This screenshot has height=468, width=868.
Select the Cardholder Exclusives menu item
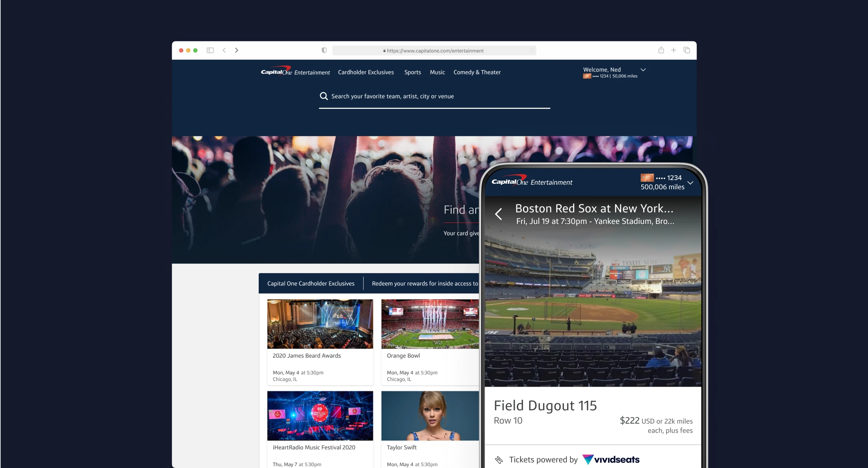[366, 72]
